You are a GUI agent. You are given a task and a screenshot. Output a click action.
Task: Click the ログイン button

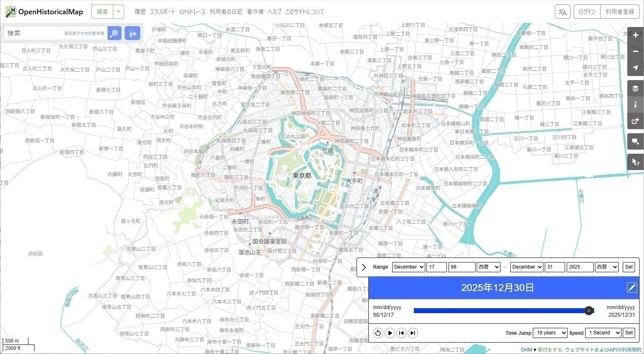(x=587, y=12)
